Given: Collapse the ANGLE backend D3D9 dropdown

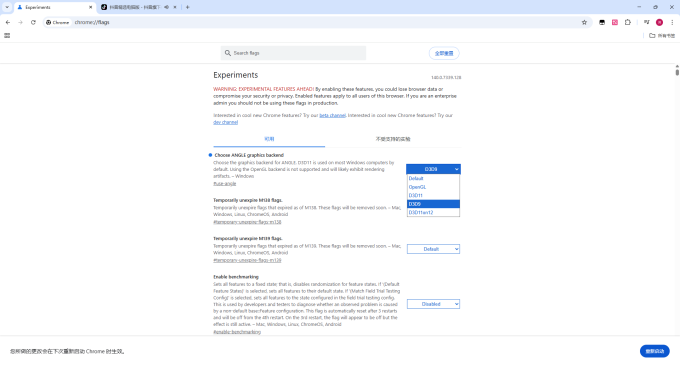Looking at the screenshot, I should tap(433, 169).
